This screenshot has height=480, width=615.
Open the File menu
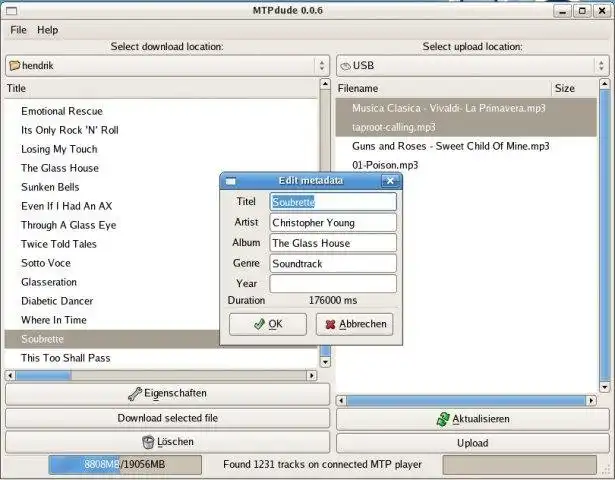(x=18, y=30)
